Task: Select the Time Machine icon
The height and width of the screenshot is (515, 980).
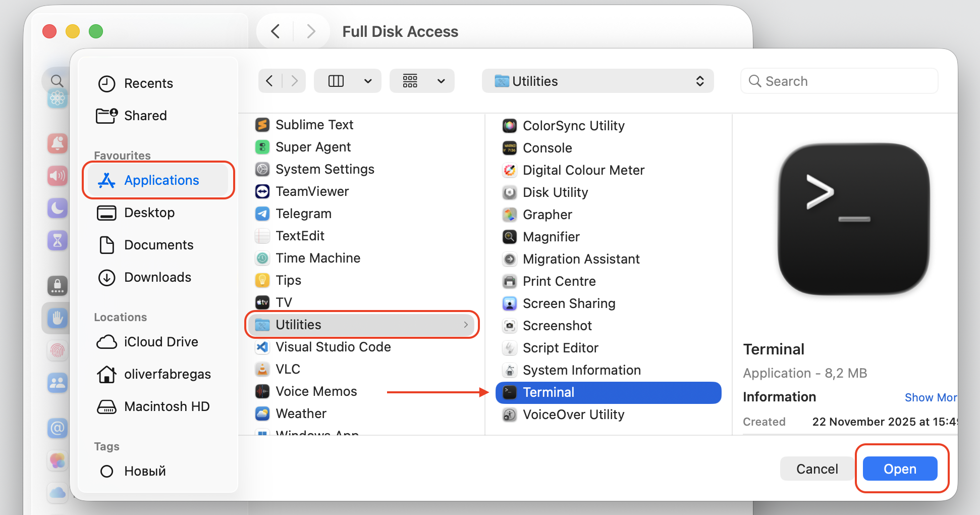Action: [262, 258]
